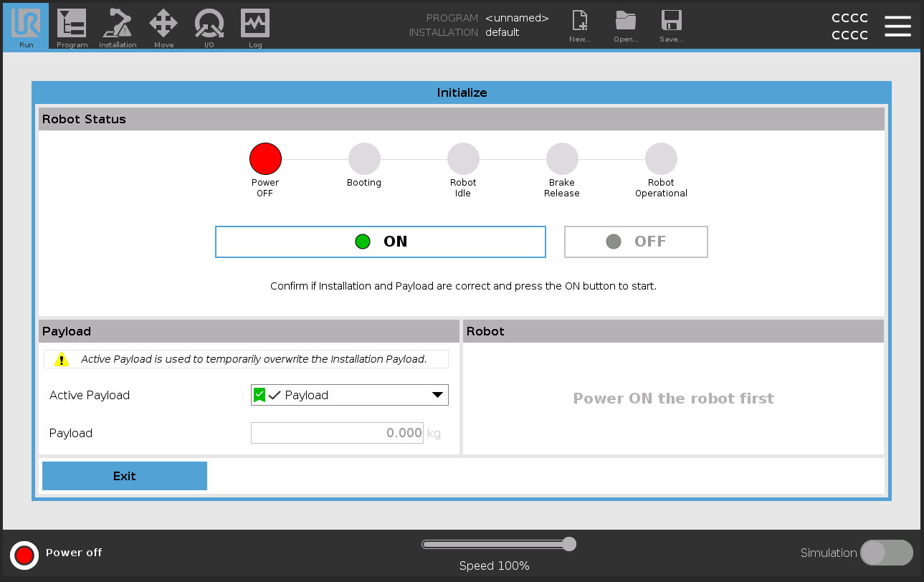Open the hamburger menu
This screenshot has height=582, width=924.
coord(897,26)
